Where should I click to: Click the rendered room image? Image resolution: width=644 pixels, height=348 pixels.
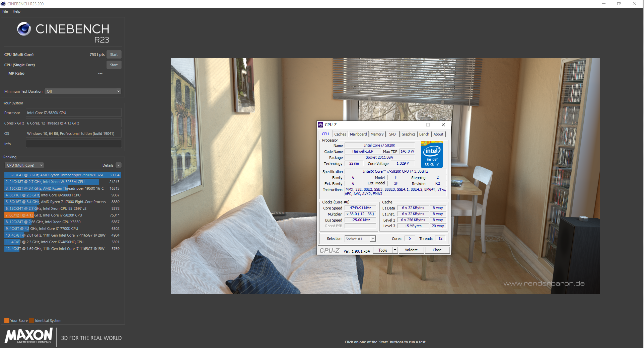[385, 176]
